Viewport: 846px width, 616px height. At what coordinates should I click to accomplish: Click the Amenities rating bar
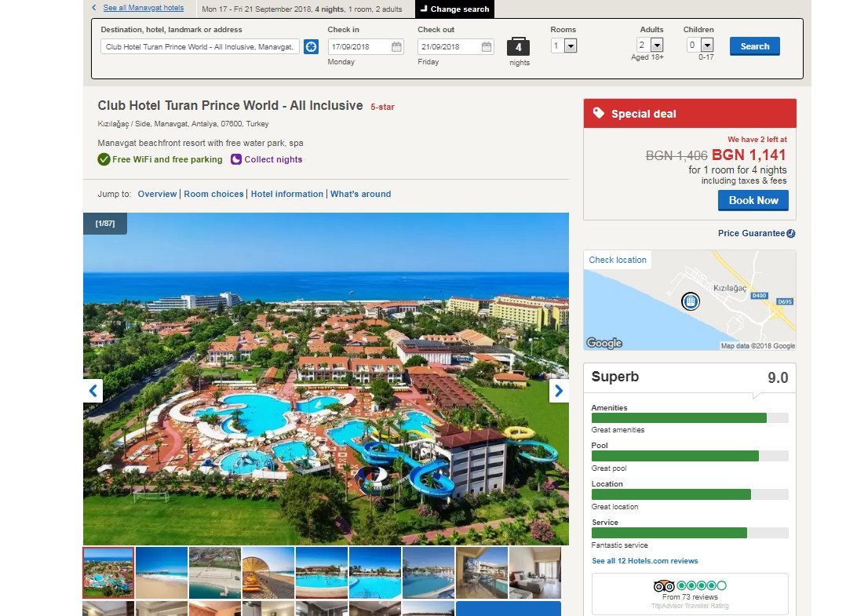coord(690,418)
